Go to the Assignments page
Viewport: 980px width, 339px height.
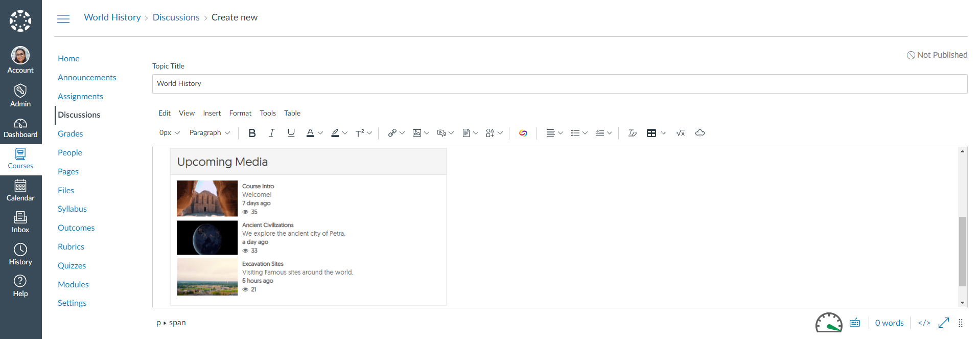(x=80, y=96)
